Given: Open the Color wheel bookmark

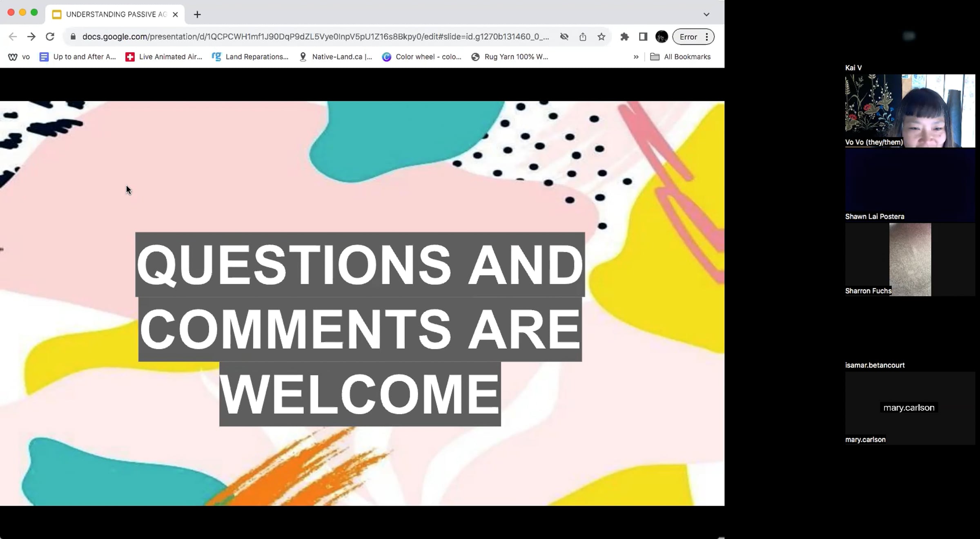Looking at the screenshot, I should (x=422, y=57).
